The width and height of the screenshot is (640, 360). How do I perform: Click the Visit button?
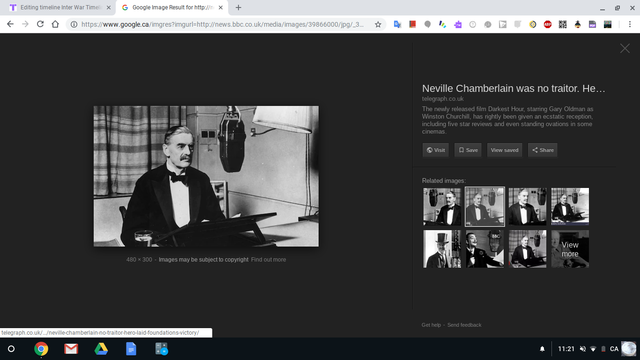coord(436,150)
